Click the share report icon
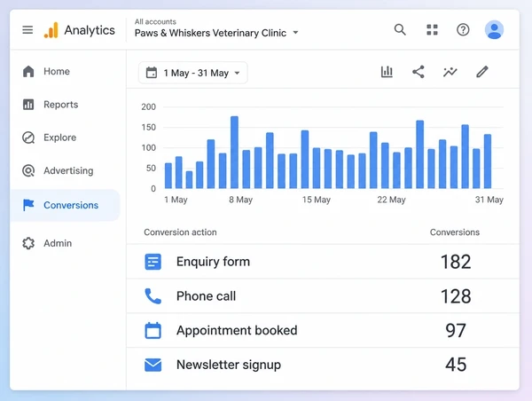The image size is (532, 401). [x=419, y=72]
